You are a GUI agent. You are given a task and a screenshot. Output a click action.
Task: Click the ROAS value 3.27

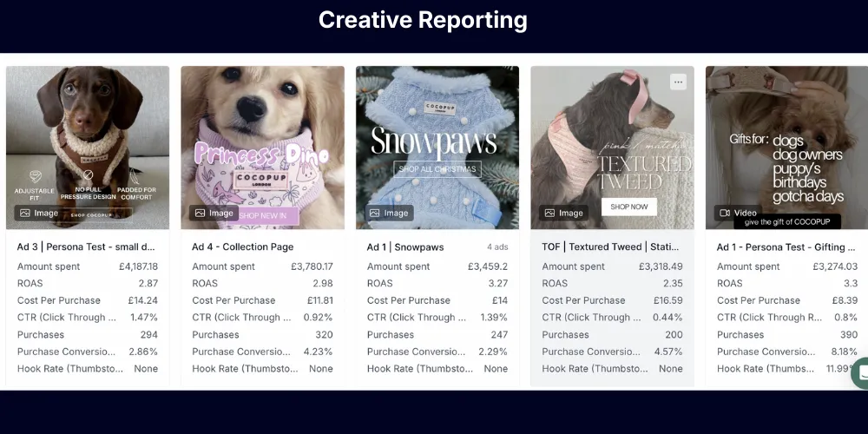coord(498,284)
